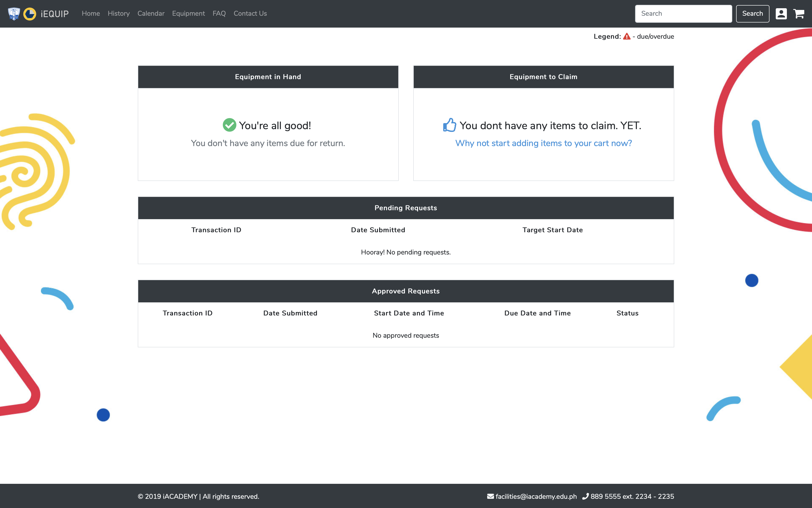Click the Equipment to Claim header

[544, 77]
